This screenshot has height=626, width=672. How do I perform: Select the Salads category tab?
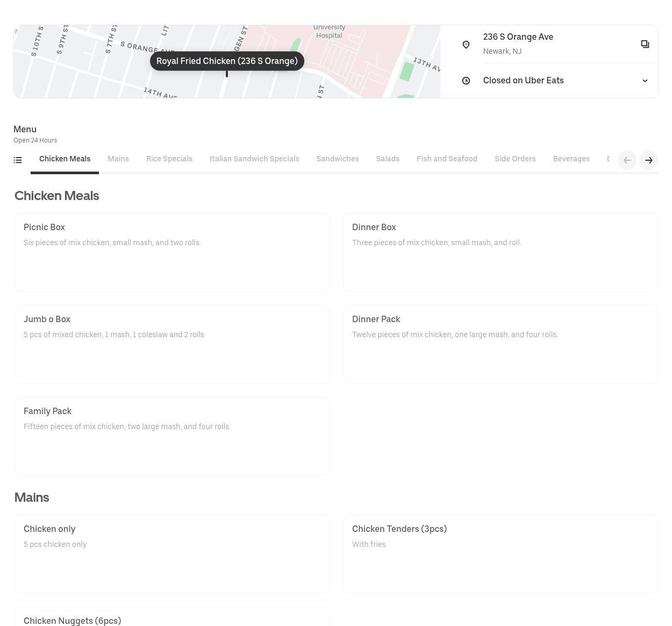(x=387, y=159)
